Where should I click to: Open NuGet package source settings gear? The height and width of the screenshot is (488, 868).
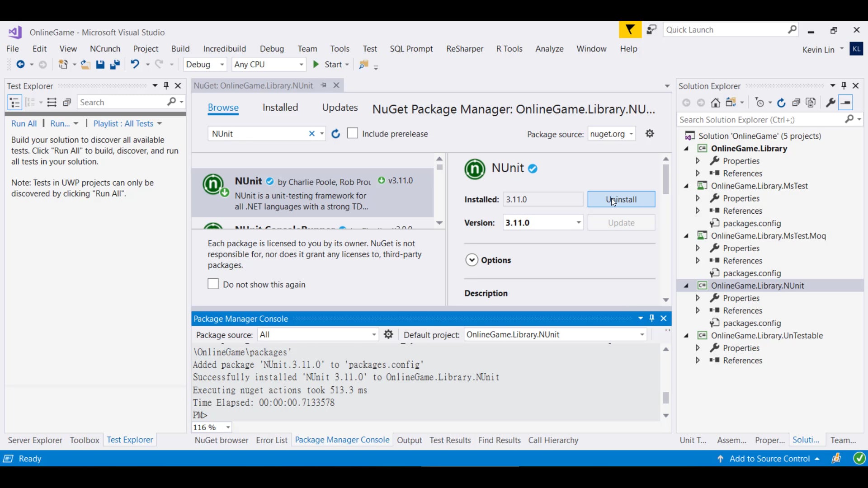(x=650, y=134)
